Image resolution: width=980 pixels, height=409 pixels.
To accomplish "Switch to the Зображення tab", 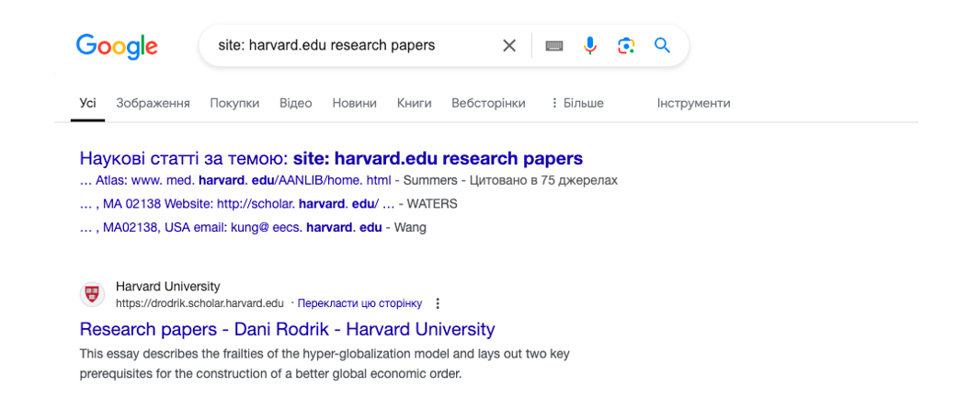I will (x=154, y=103).
